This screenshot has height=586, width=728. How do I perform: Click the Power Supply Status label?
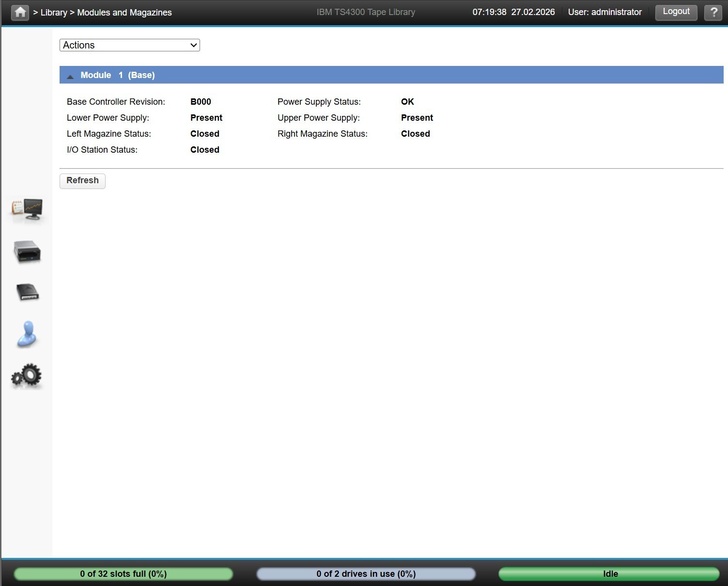tap(319, 102)
